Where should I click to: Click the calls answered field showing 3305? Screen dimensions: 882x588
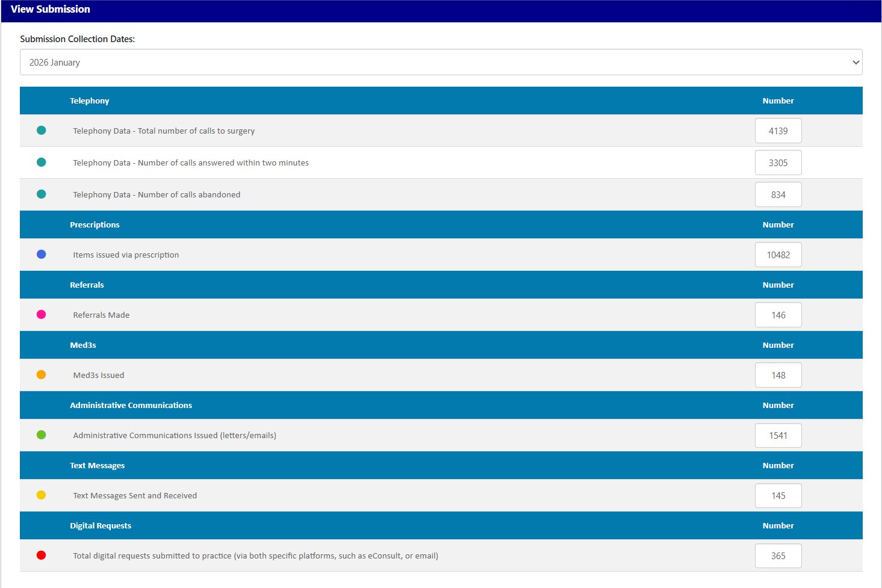point(778,163)
